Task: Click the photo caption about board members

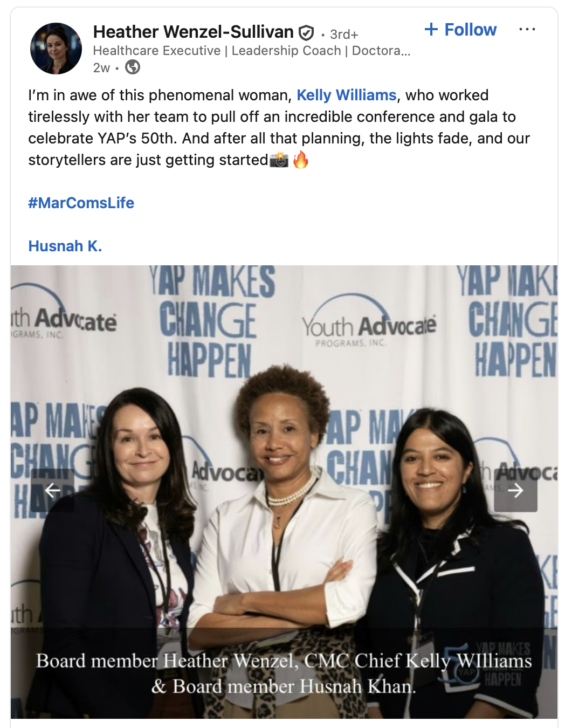Action: click(x=284, y=673)
